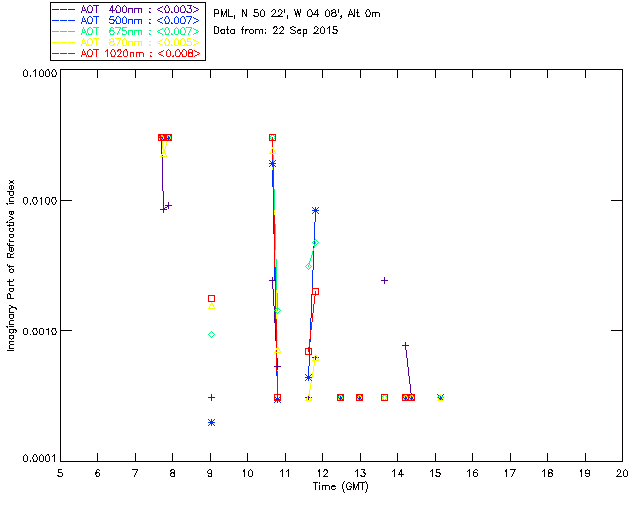This screenshot has height=512, width=640.
Task: Click the x-axis tick label 11
Action: (x=285, y=473)
